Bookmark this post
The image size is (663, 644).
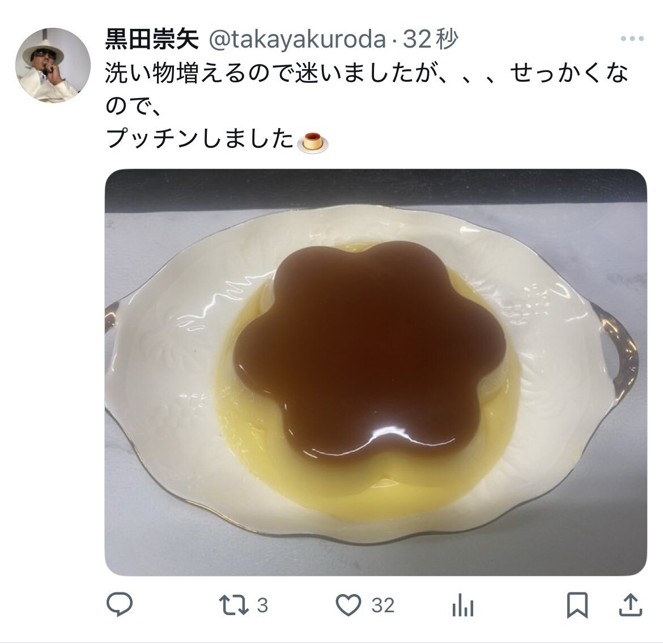coord(577,605)
